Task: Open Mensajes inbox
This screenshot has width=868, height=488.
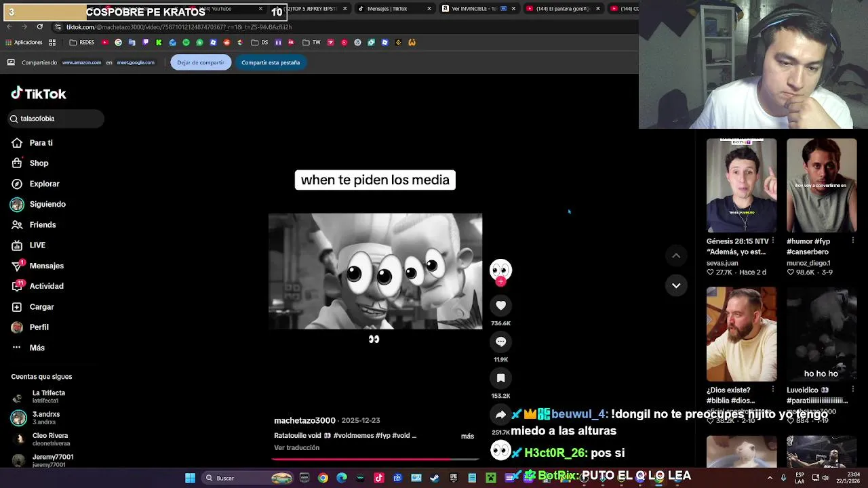Action: [37, 266]
